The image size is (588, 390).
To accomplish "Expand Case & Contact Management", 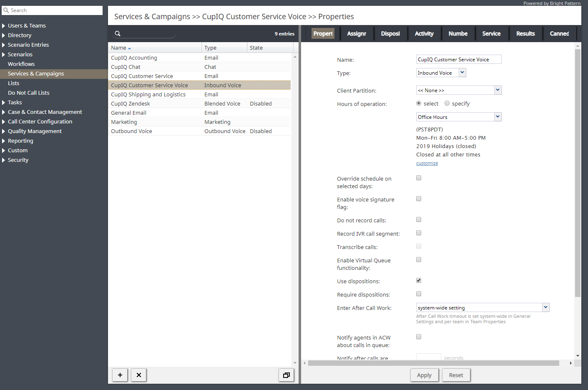I will pos(4,112).
